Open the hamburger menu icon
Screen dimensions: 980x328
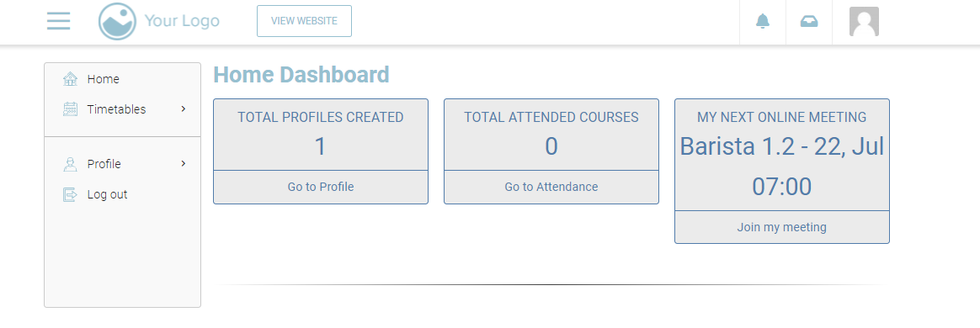point(59,21)
